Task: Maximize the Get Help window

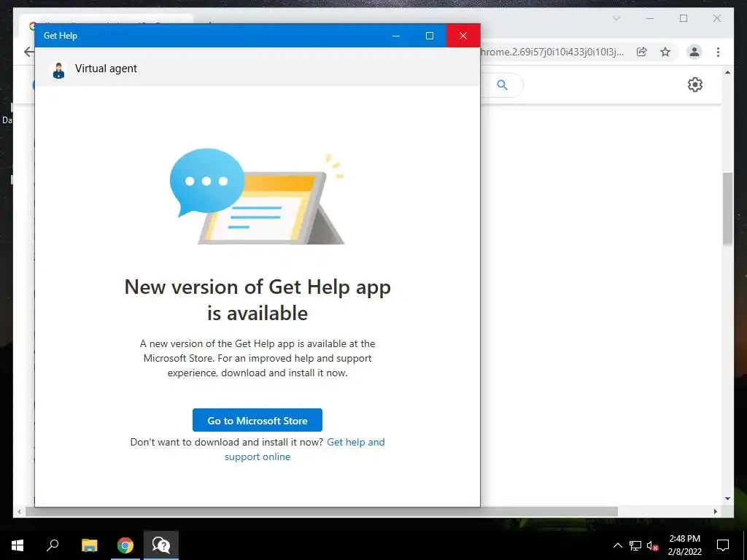Action: (x=429, y=36)
